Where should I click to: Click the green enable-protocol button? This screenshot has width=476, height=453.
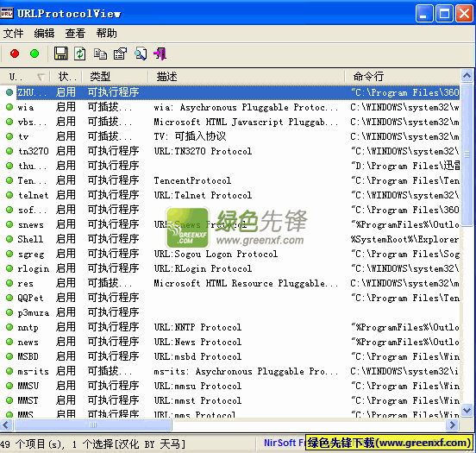pos(34,53)
